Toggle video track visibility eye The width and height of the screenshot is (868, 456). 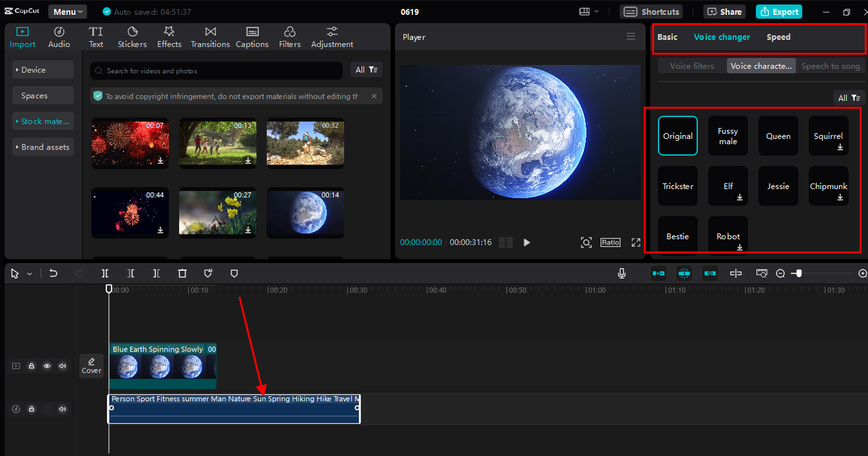click(47, 366)
